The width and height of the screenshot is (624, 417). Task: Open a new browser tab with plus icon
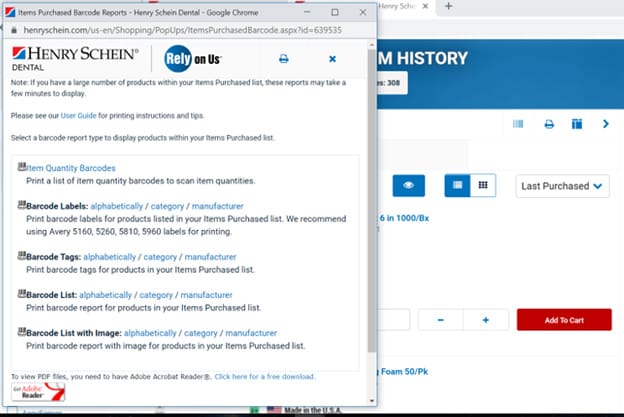(x=449, y=7)
